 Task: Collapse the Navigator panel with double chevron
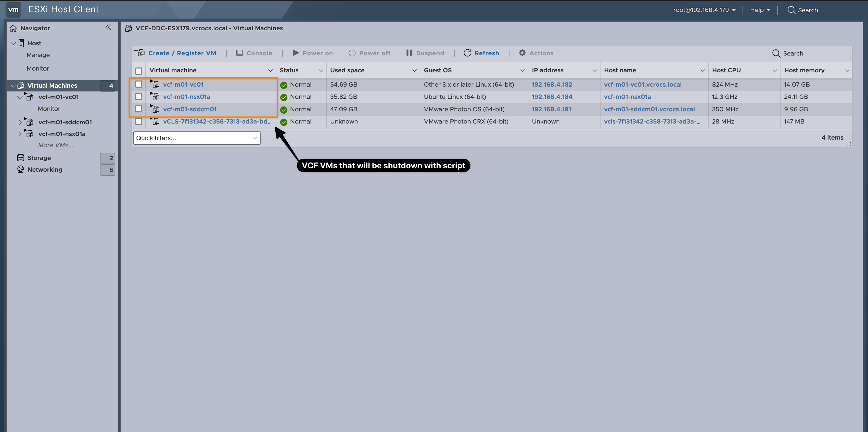tap(108, 28)
